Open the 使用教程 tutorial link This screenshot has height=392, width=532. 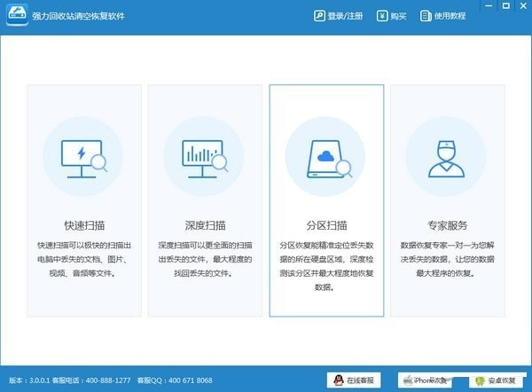[450, 16]
